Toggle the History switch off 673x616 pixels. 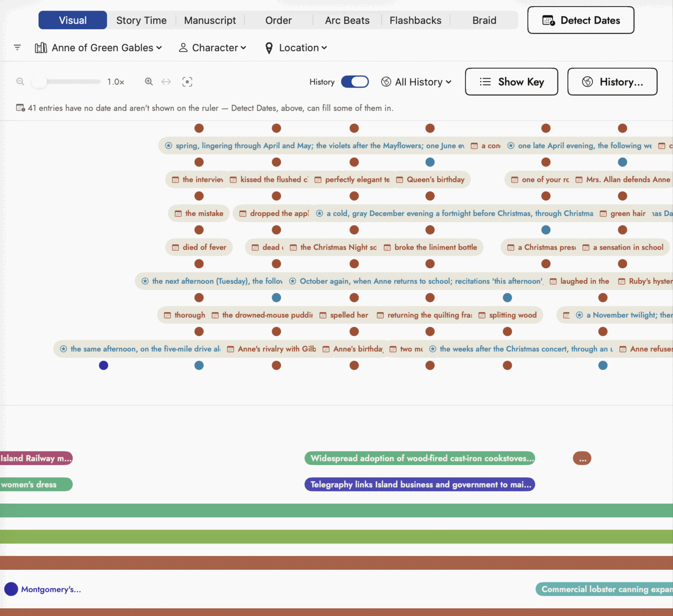pos(355,82)
